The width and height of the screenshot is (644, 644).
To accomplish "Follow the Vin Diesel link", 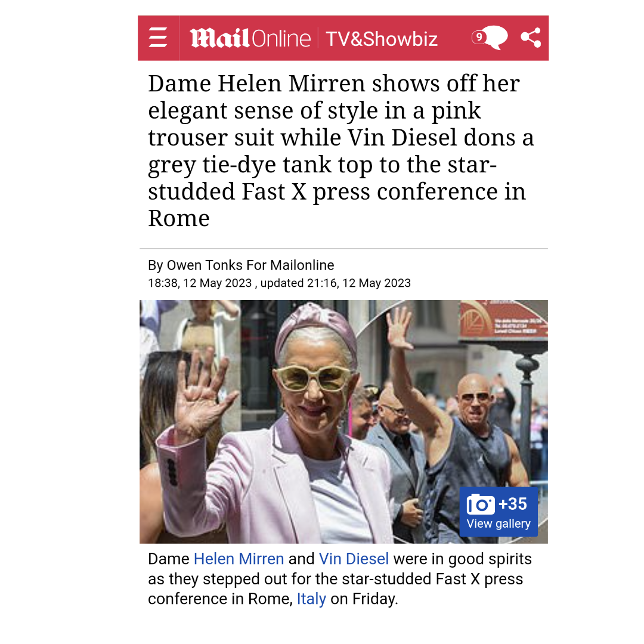I will click(x=354, y=559).
